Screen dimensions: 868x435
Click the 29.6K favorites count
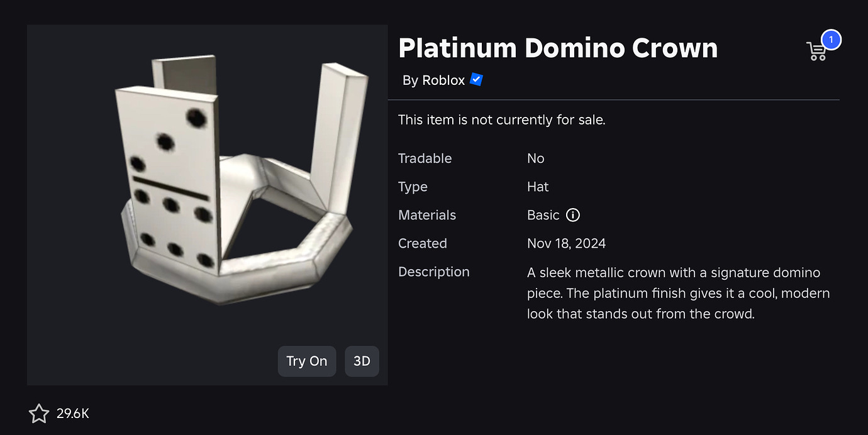pos(72,414)
